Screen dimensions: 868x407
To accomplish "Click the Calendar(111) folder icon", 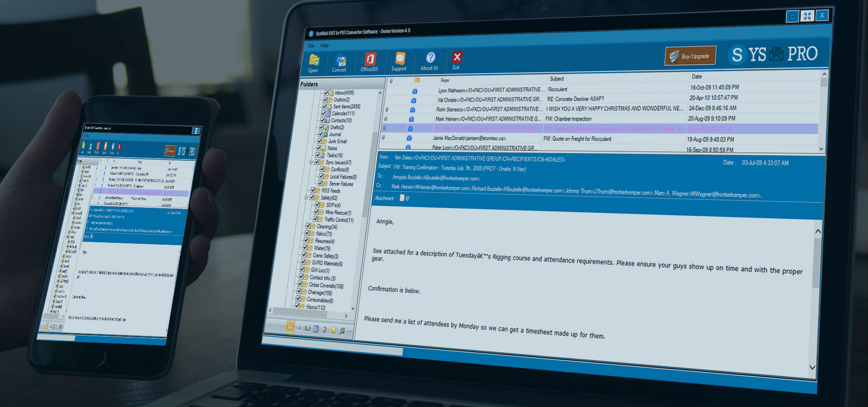I will click(x=328, y=114).
